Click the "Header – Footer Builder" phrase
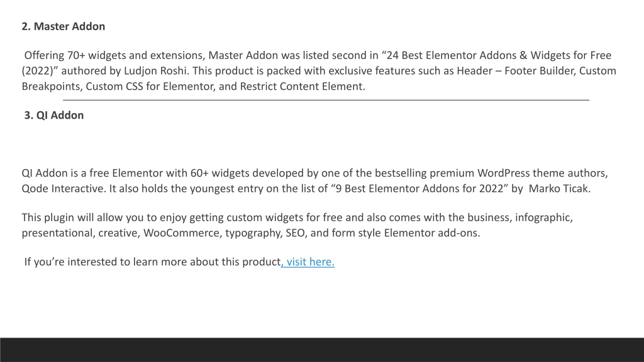 [x=516, y=71]
